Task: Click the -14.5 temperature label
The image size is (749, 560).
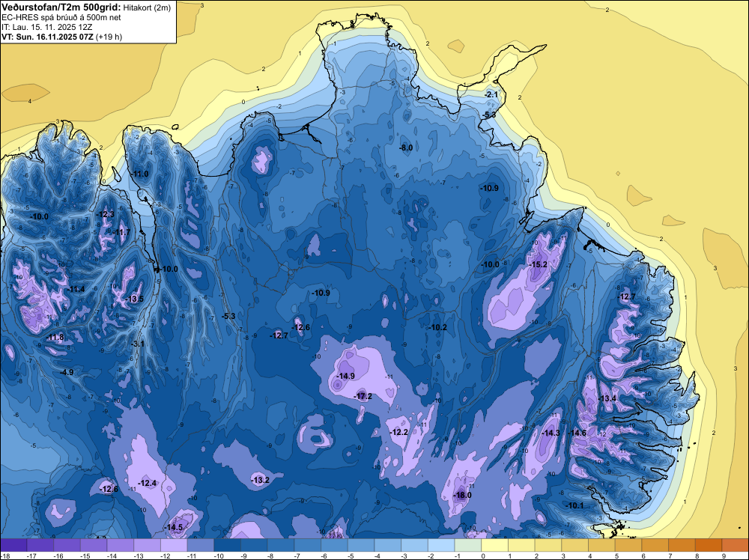Action: [174, 528]
